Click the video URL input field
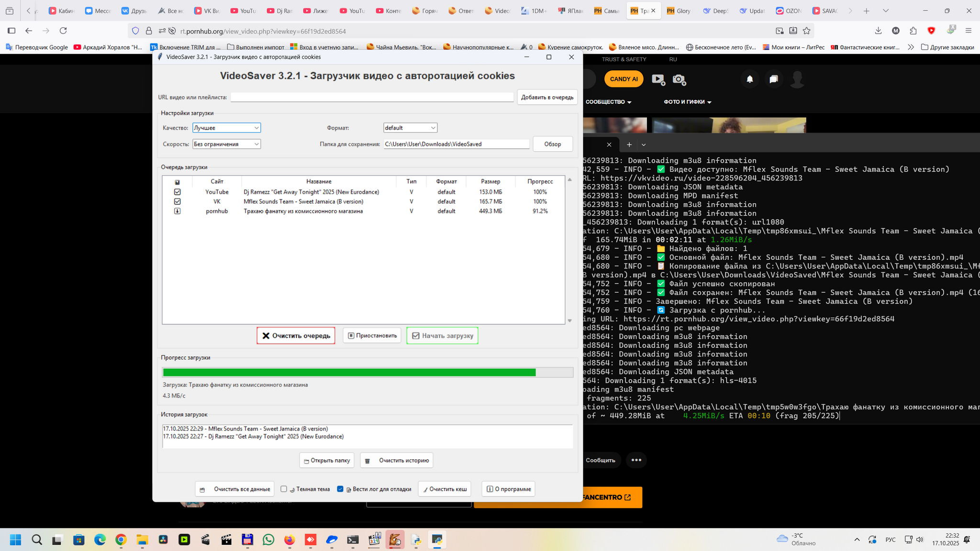 pos(372,97)
